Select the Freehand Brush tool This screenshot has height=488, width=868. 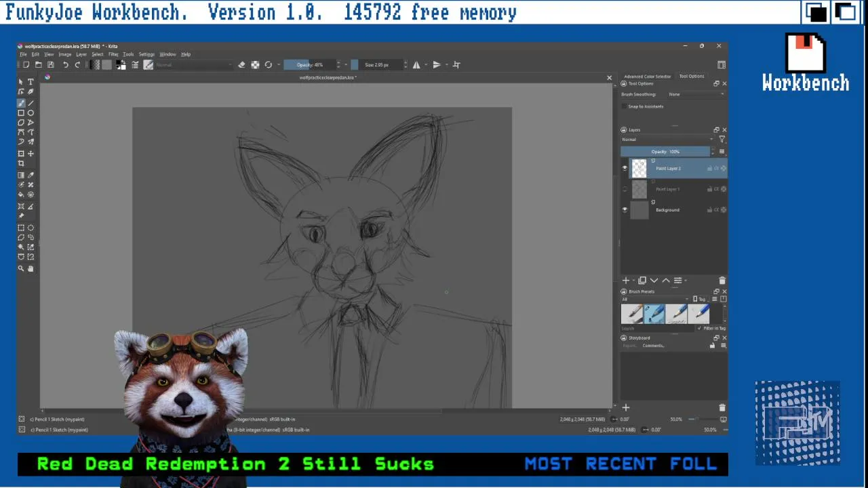21,103
